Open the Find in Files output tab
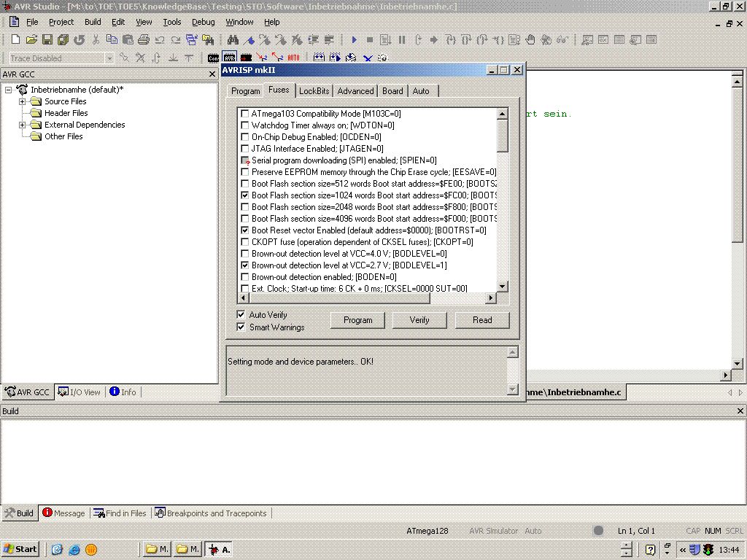The height and width of the screenshot is (560, 747). click(x=120, y=513)
